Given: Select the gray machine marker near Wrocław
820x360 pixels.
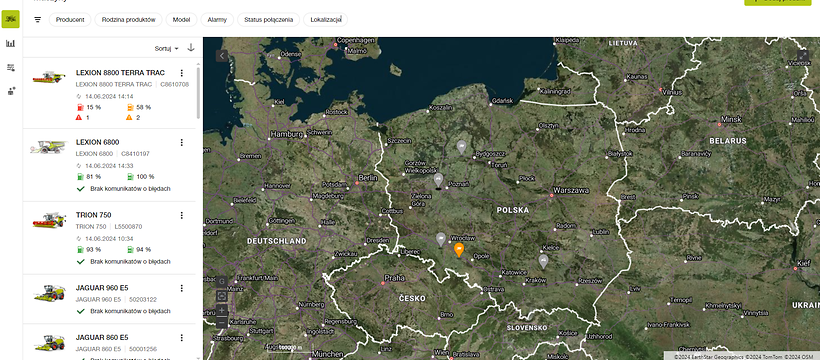Looking at the screenshot, I should click(x=441, y=239).
